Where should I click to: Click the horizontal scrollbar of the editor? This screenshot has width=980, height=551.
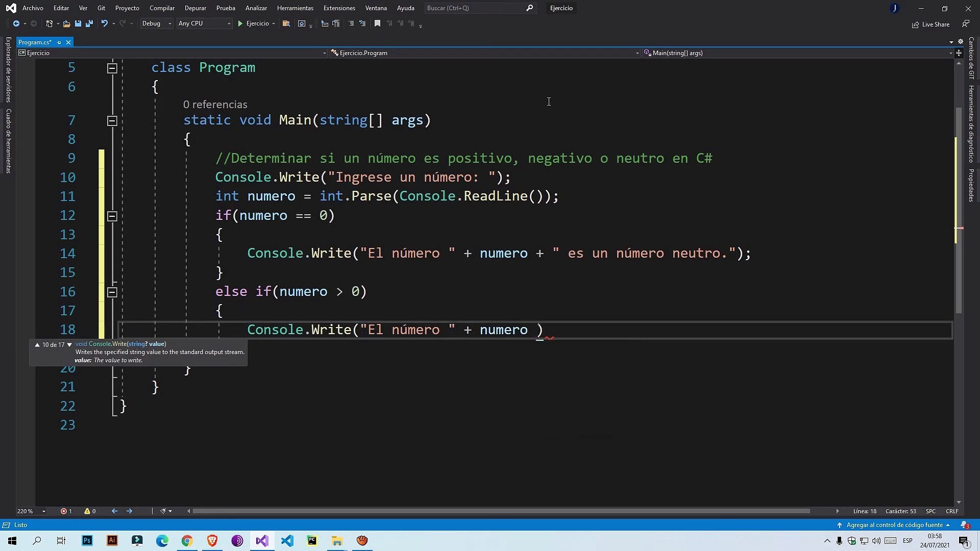500,511
